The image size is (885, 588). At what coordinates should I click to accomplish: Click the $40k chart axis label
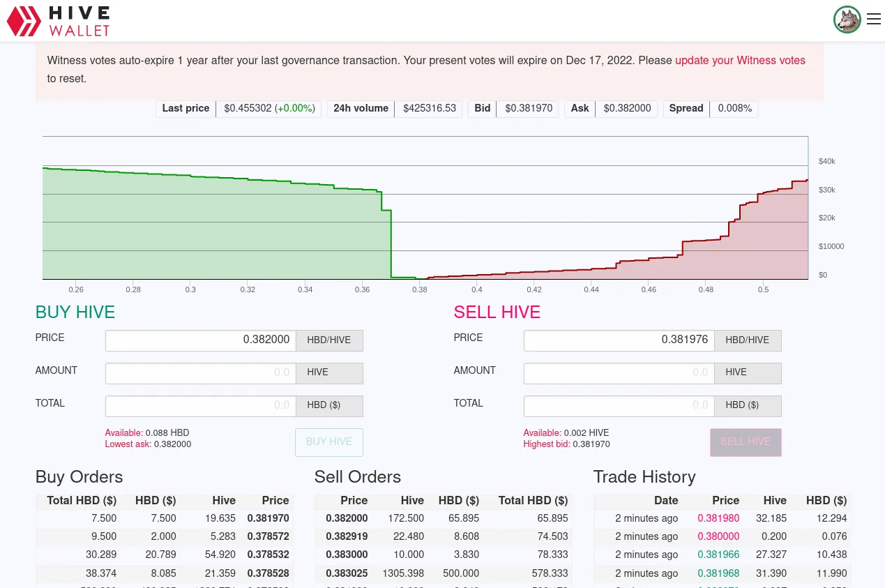click(826, 162)
